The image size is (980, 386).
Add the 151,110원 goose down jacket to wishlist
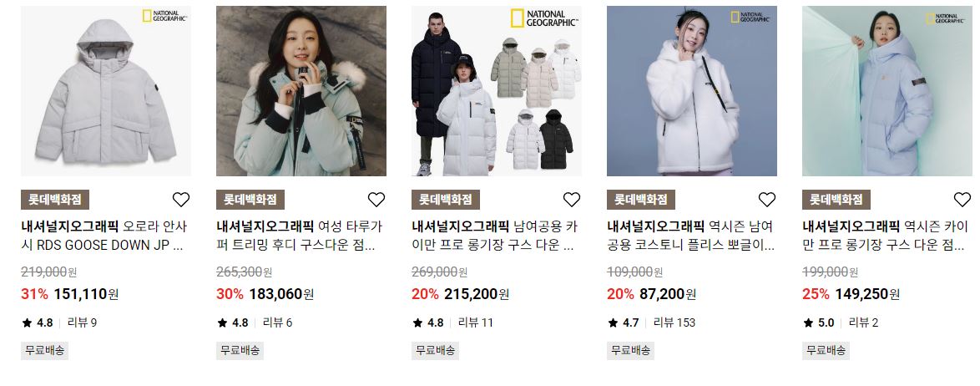[x=180, y=200]
